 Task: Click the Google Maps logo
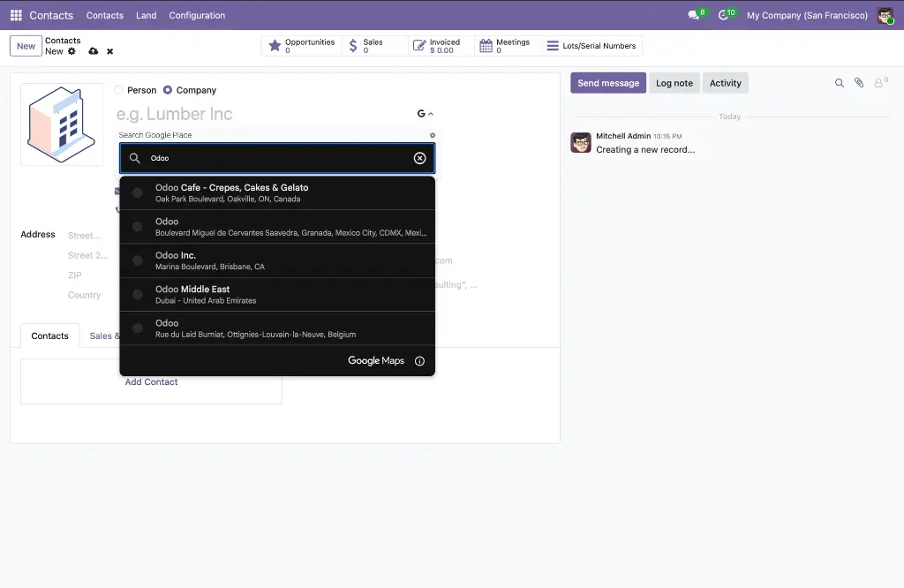(x=376, y=361)
